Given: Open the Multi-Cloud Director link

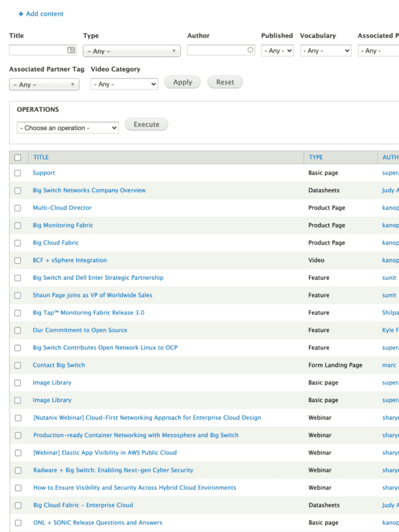Looking at the screenshot, I should click(x=62, y=208).
